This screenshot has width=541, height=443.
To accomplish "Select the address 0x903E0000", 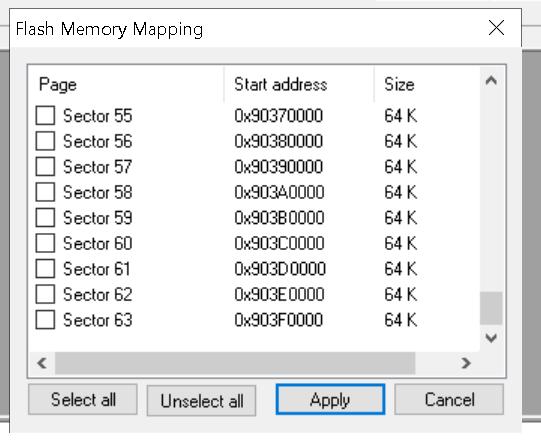I will coord(279,294).
